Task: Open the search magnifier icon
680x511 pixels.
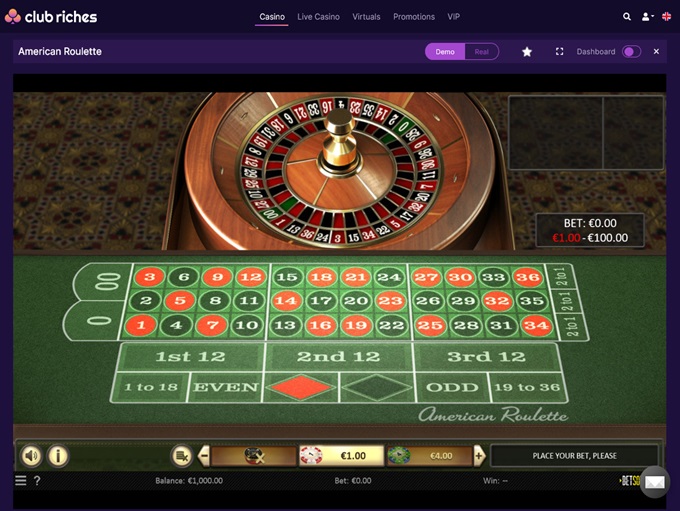Action: [x=627, y=16]
